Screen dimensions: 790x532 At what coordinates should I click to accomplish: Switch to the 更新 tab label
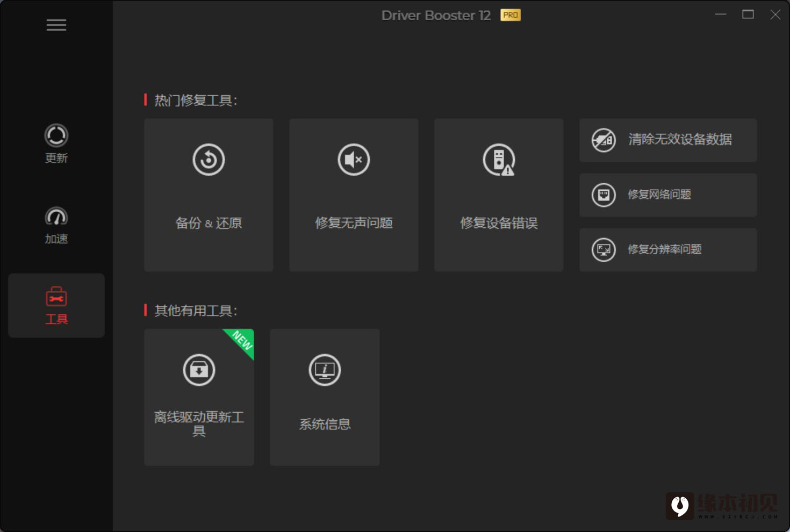[56, 158]
